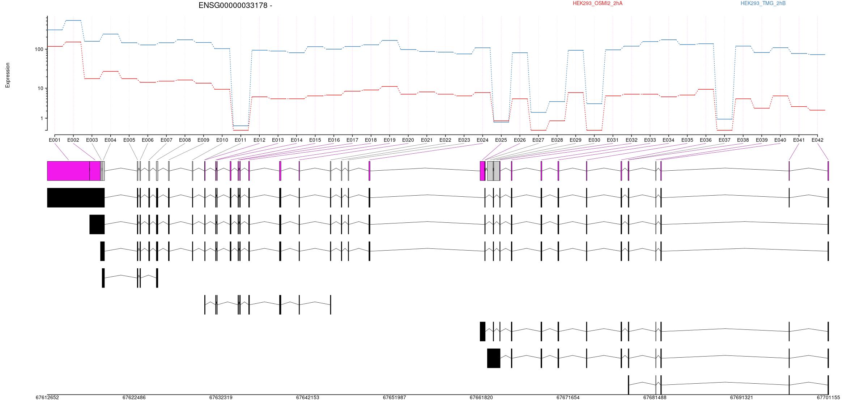The width and height of the screenshot is (868, 405).
Task: Click the y-axis tick label 10
Action: (40, 89)
